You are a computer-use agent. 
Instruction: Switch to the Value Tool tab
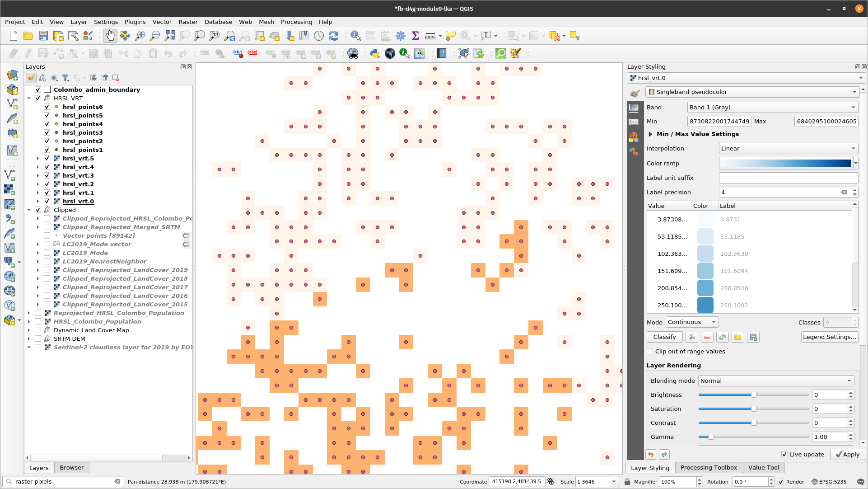pos(763,468)
